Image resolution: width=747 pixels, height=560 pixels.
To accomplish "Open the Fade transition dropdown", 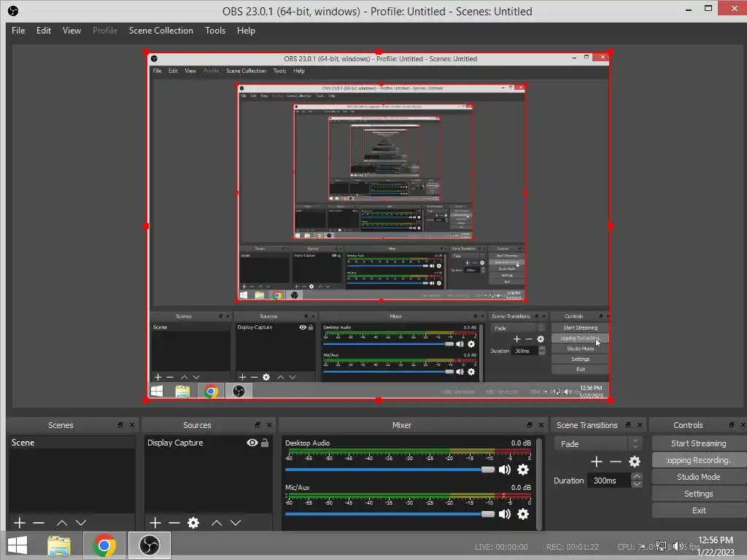I will point(598,444).
